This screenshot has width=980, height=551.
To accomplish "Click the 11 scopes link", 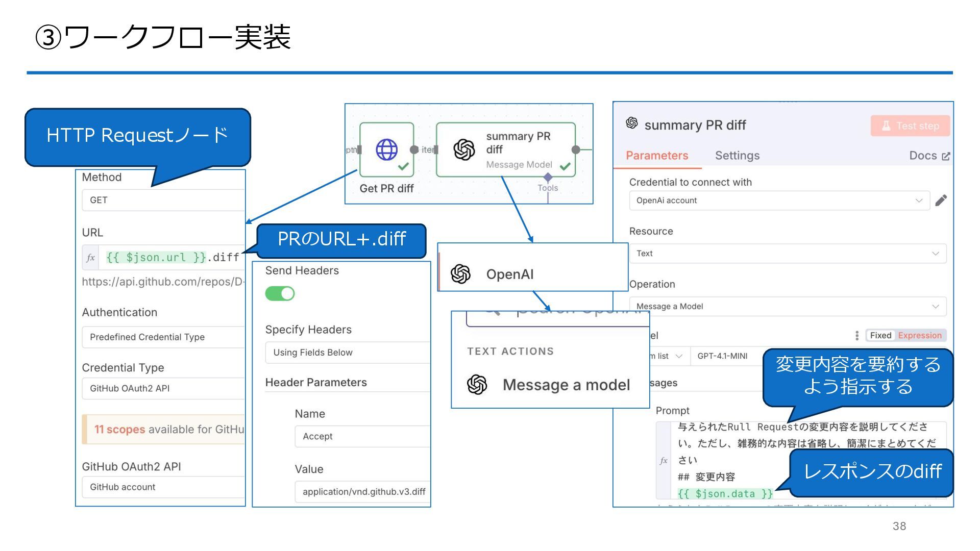I will [x=119, y=430].
